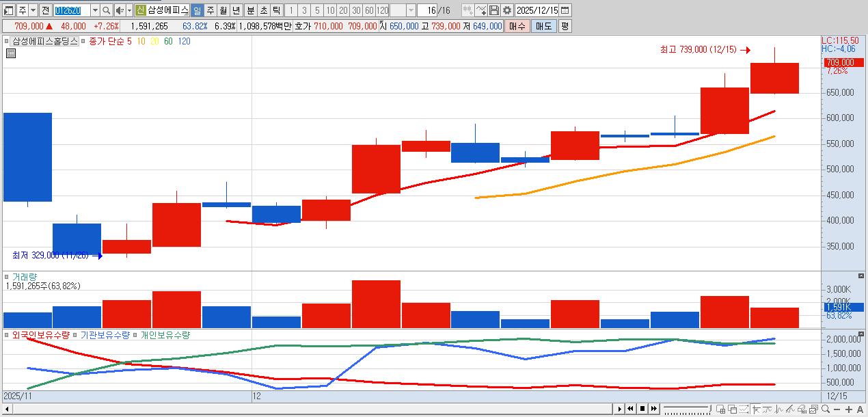The height and width of the screenshot is (417, 868).
Task: Click the zigzag chart icon in bottom bar
Action: [x=779, y=409]
